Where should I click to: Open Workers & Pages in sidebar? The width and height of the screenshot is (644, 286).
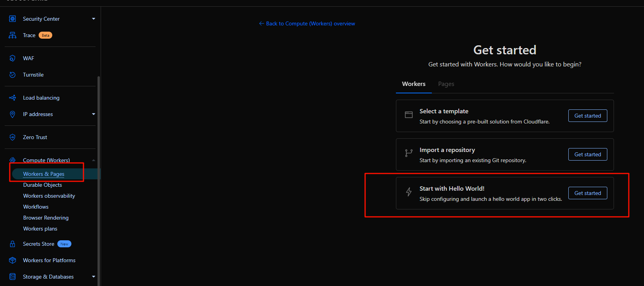tap(44, 174)
